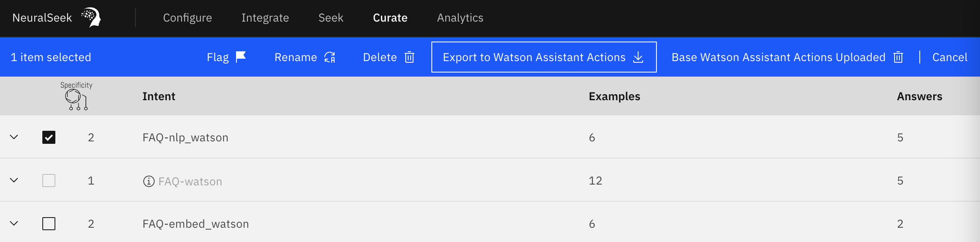Click the info icon next to FAQ-watson

(x=149, y=181)
